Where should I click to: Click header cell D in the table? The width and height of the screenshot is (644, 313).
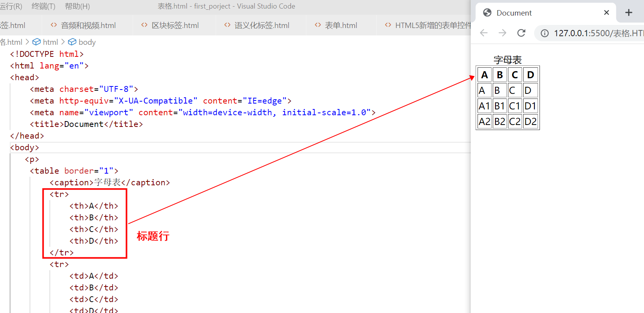pos(531,75)
